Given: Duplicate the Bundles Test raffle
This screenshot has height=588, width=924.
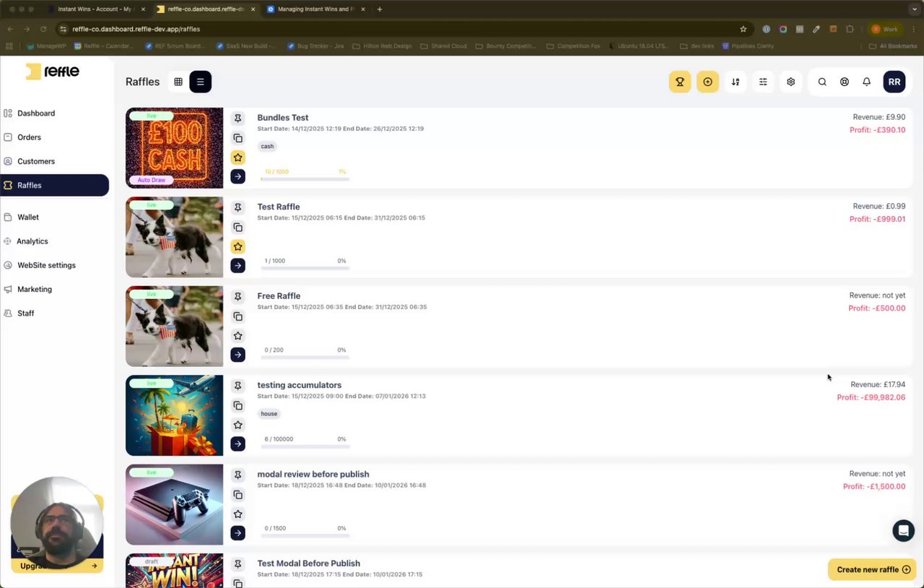Looking at the screenshot, I should (x=237, y=138).
